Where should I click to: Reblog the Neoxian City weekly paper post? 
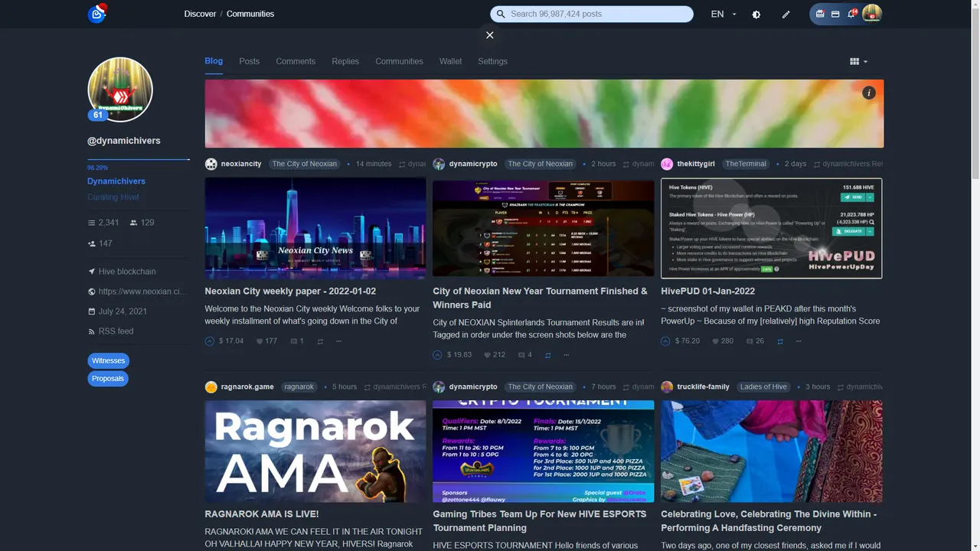coord(320,341)
